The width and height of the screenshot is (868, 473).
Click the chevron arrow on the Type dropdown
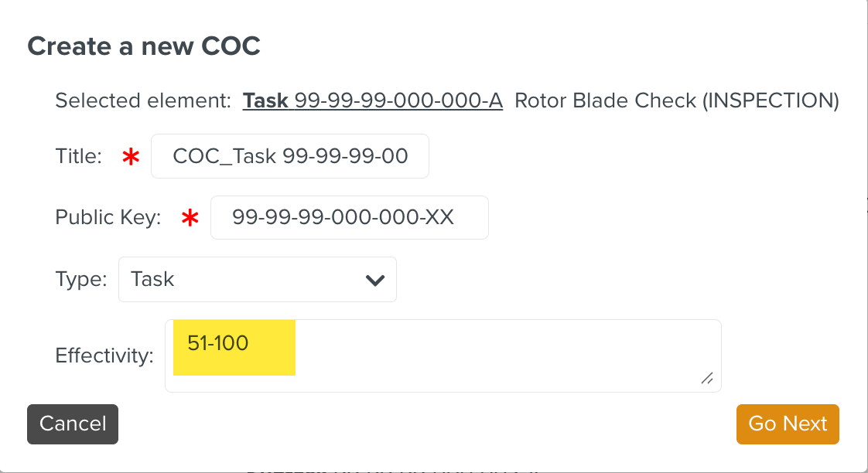[375, 280]
